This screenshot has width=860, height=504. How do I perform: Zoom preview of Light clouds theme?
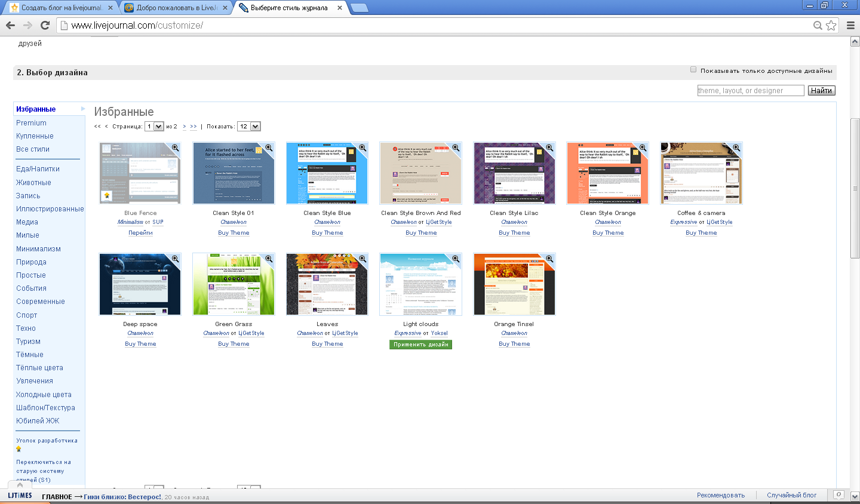pos(456,259)
